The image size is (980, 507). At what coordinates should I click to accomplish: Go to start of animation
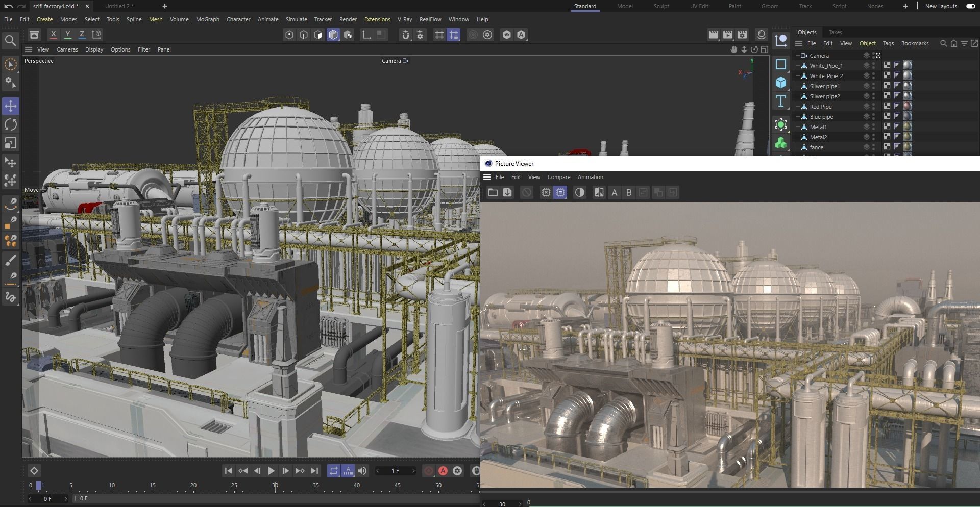(x=228, y=471)
